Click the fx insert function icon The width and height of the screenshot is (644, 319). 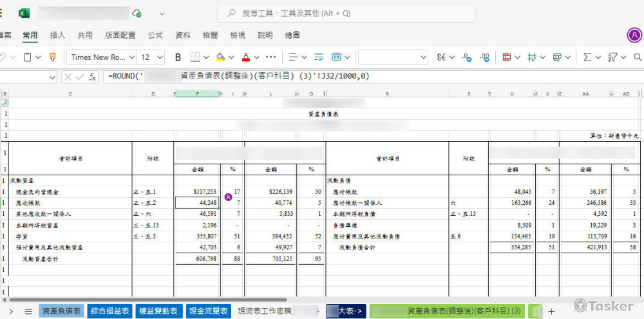pyautogui.click(x=92, y=77)
